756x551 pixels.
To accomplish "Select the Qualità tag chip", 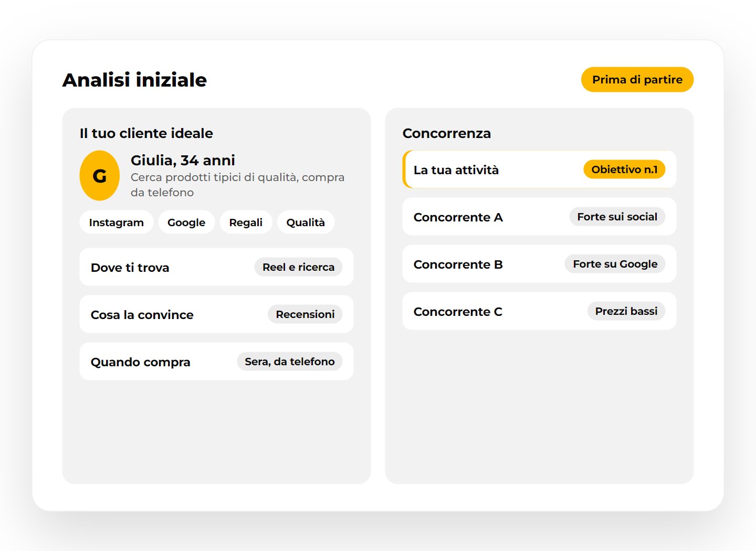I will [306, 222].
